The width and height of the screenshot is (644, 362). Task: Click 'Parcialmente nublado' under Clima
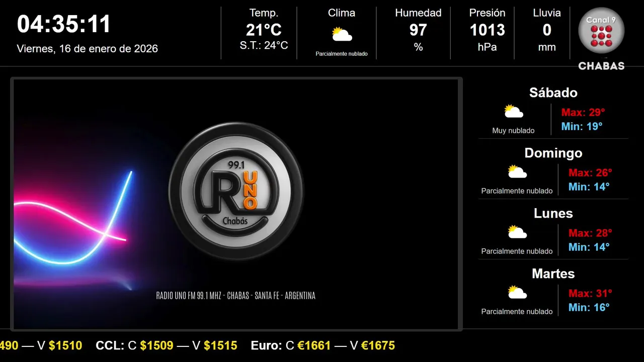[342, 54]
